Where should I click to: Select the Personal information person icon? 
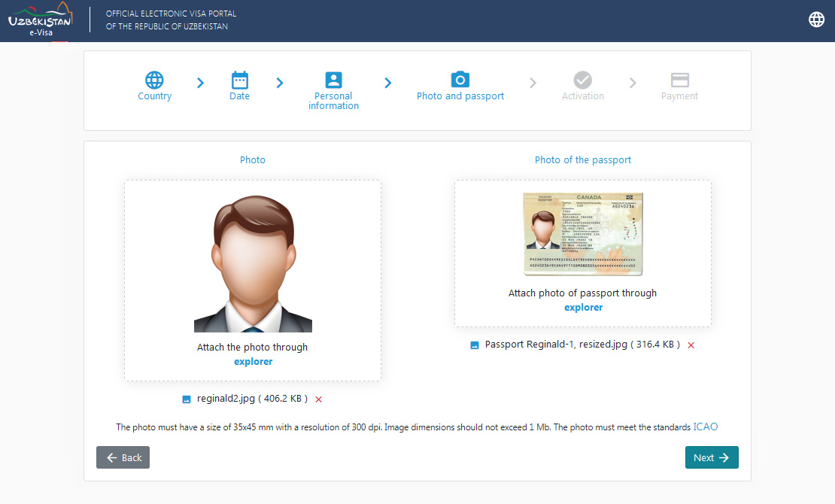click(333, 80)
